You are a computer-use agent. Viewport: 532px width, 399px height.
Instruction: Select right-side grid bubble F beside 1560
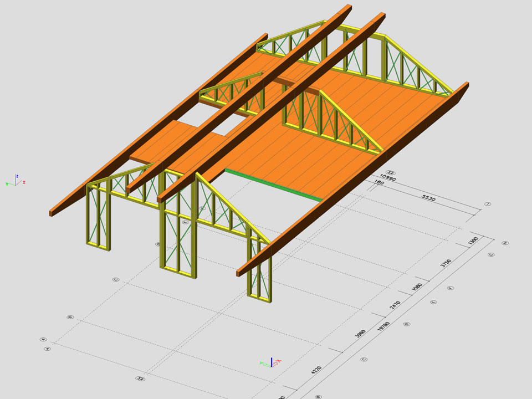[450, 288]
